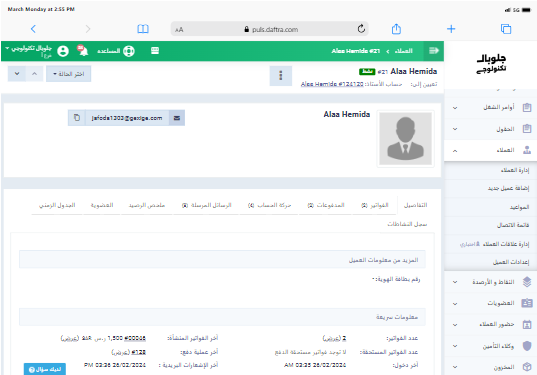The height and width of the screenshot is (375, 537).
Task: Expand العضويات sidebar section
Action: coord(490,303)
